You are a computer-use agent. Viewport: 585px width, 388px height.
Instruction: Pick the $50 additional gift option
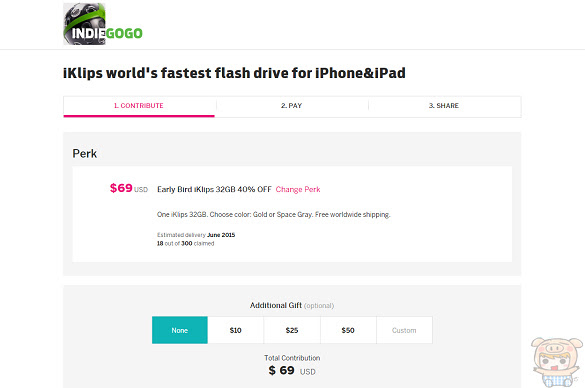[x=348, y=330]
